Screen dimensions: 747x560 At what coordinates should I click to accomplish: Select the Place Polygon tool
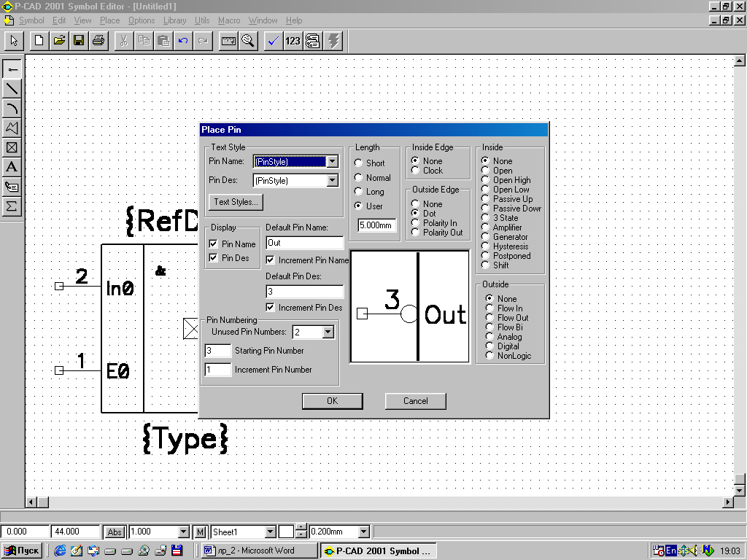pos(12,128)
